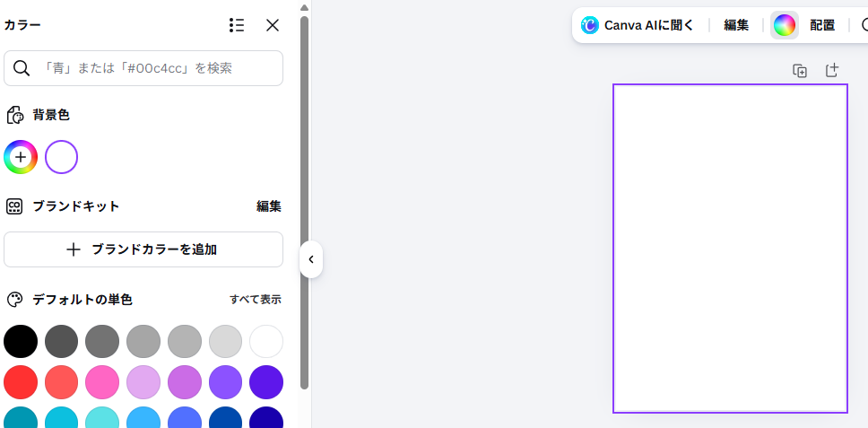Screen dimensions: 868x428
Task: Pick the violet swatch
Action: (x=225, y=382)
